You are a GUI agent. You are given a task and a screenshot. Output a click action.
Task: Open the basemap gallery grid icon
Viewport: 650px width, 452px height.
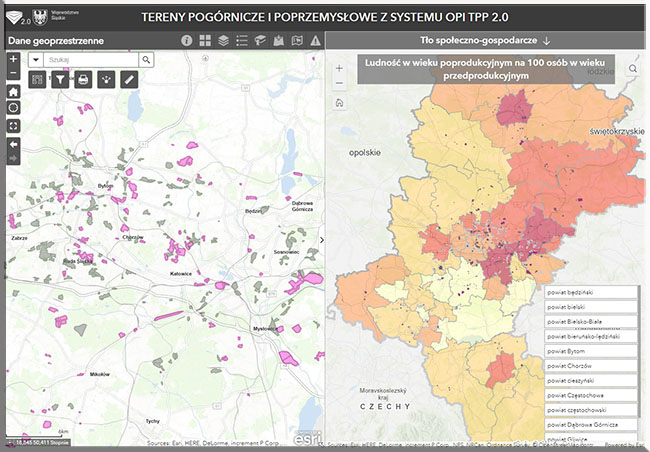point(205,41)
